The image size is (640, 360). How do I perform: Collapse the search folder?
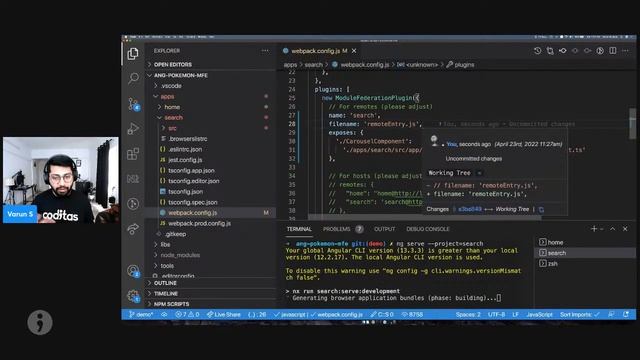pos(211,118)
